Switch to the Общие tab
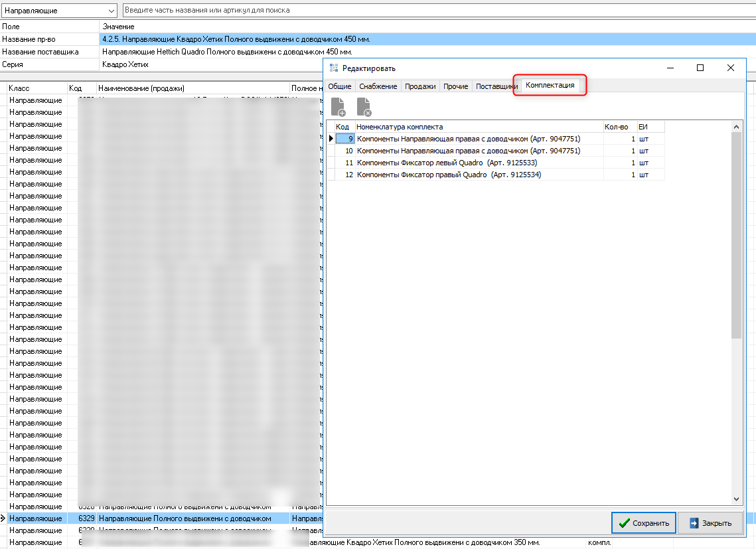This screenshot has width=756, height=549. coord(339,86)
